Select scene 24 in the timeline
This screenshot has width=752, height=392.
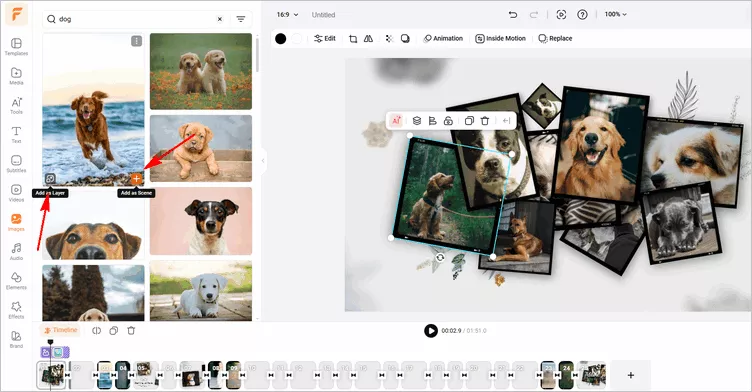566,375
